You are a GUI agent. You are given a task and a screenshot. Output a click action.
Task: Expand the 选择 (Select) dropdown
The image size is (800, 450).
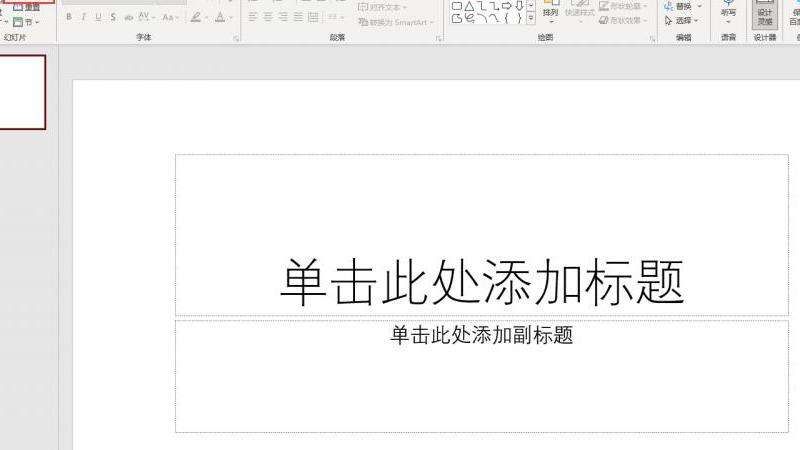click(682, 20)
